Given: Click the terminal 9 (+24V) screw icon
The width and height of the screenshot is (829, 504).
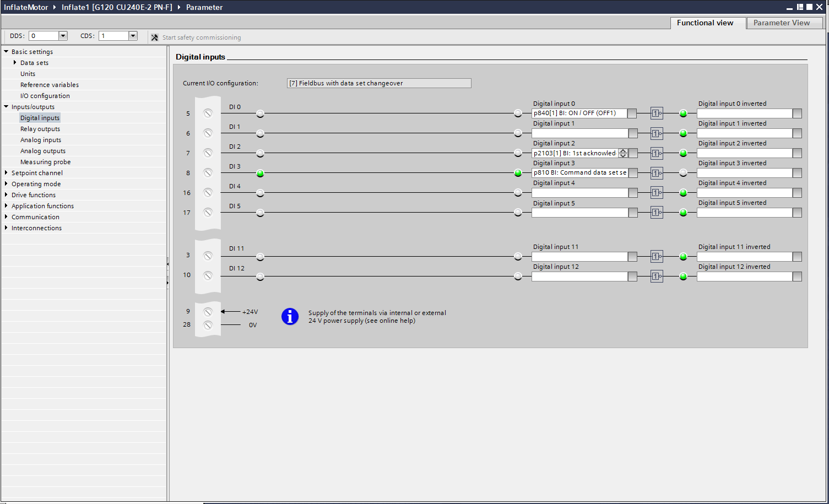Looking at the screenshot, I should click(208, 312).
